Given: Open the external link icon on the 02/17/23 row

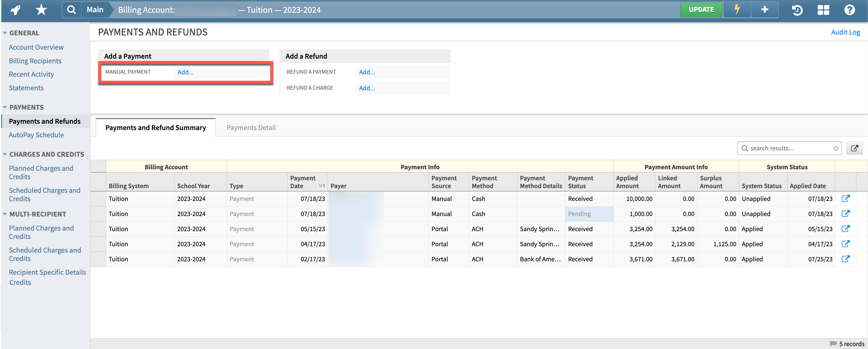Looking at the screenshot, I should 846,259.
